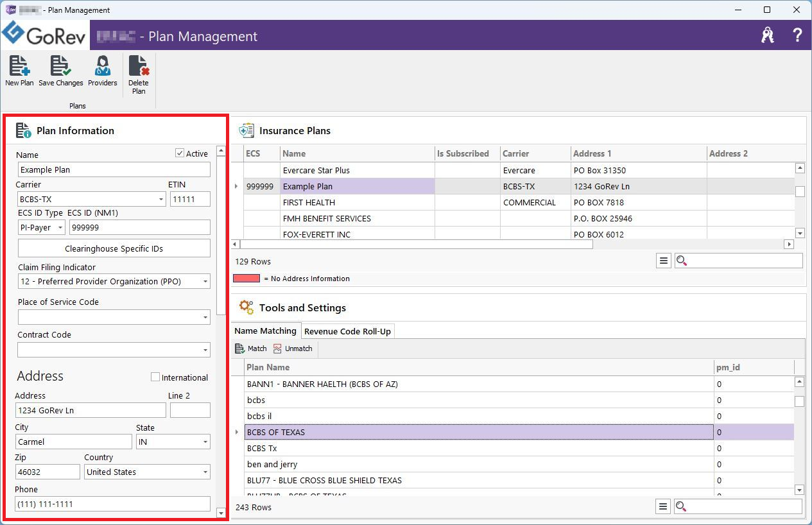Open the Contract Code dropdown
This screenshot has height=525, width=812.
[205, 350]
